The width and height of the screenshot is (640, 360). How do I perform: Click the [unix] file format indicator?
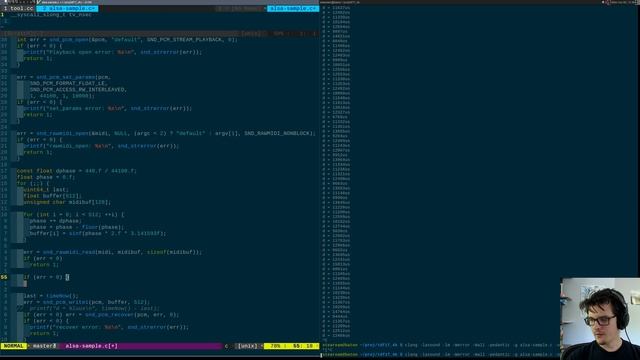tap(247, 346)
